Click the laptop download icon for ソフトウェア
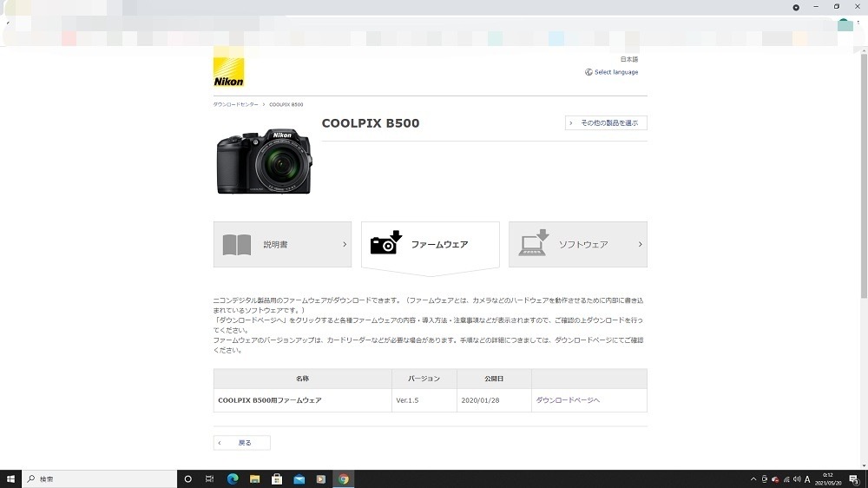Viewport: 868px width, 488px height. (534, 243)
